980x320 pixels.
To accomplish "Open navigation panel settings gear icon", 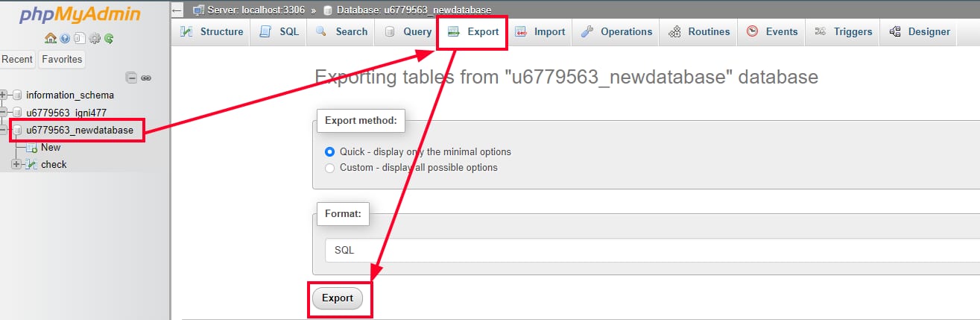I will [x=94, y=38].
